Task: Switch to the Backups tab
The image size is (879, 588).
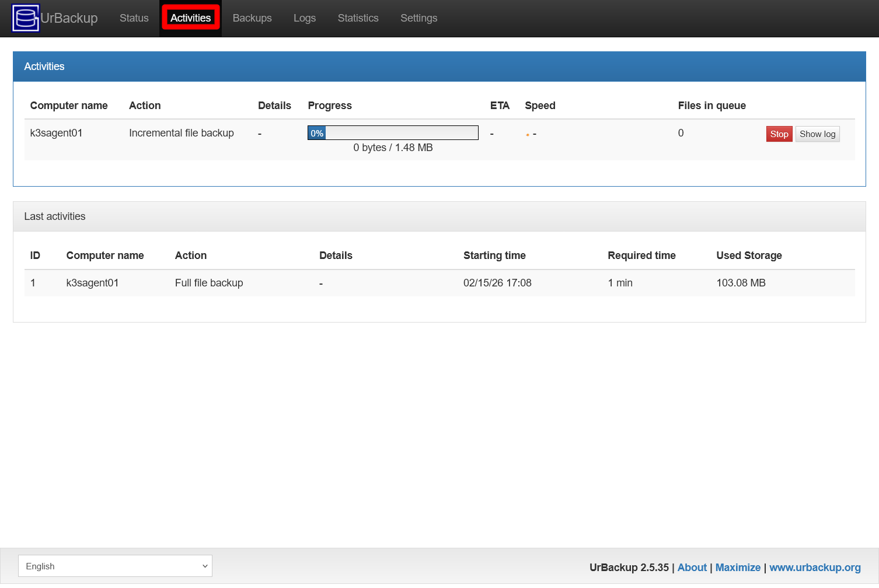Action: [252, 18]
